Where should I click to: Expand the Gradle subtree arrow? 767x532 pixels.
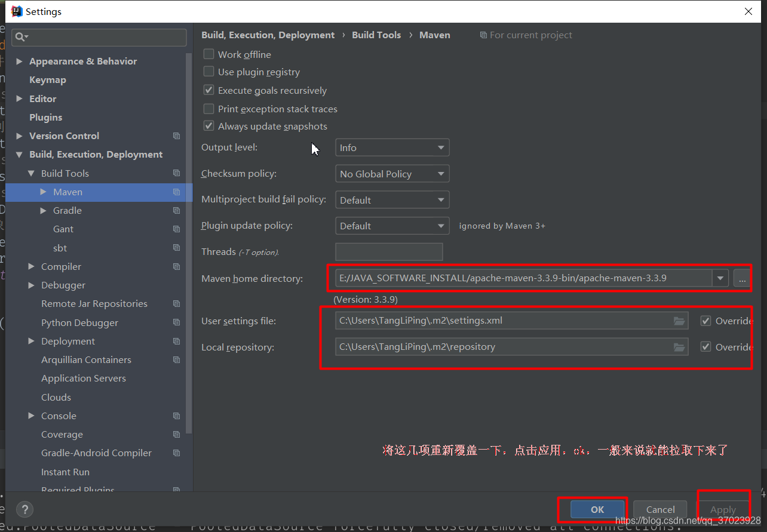point(43,211)
